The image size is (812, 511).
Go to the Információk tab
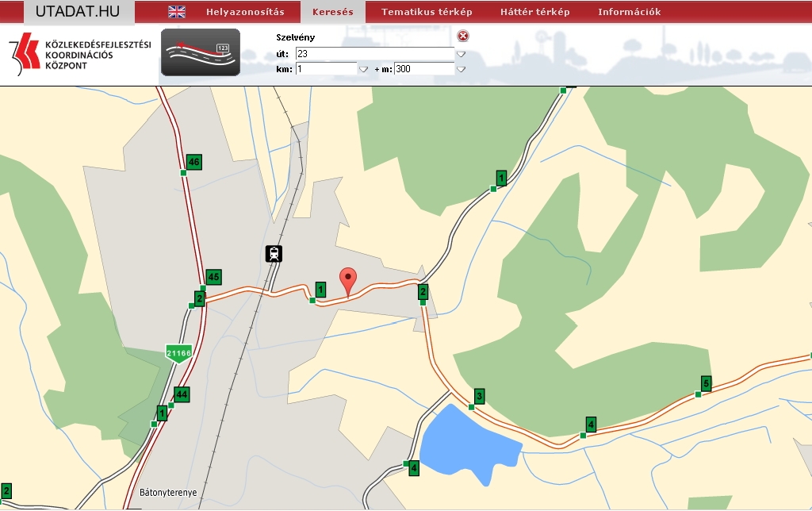[x=629, y=12]
